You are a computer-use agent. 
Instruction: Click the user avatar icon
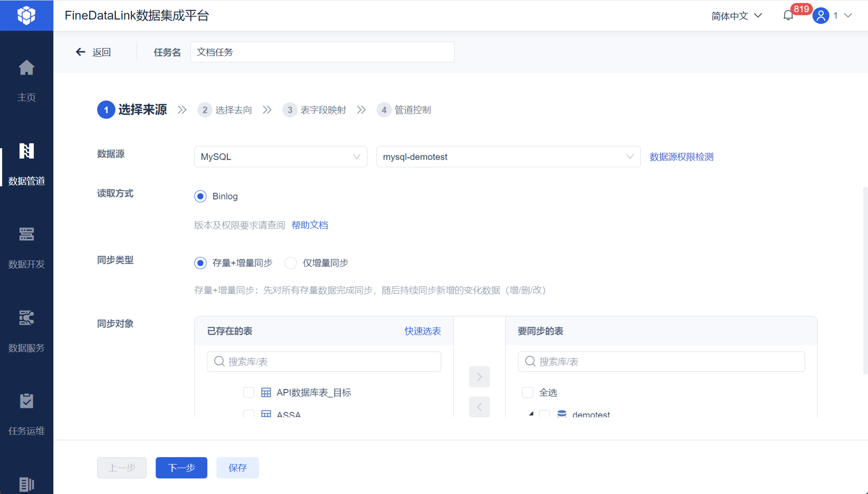[x=821, y=15]
